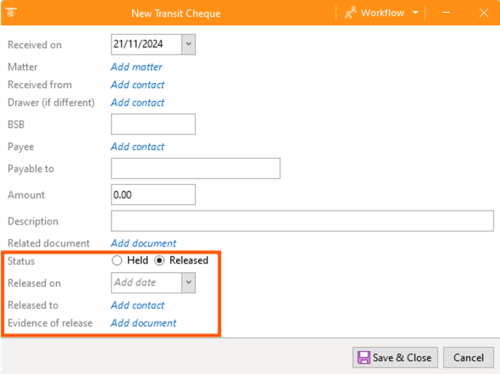Select the Held status radio button
This screenshot has width=500, height=374.
click(x=117, y=260)
